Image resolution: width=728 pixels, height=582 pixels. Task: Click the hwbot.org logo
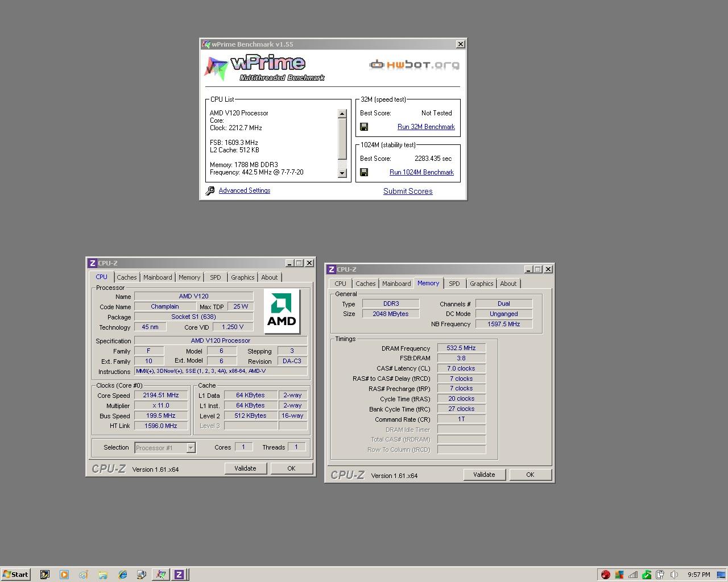pos(414,65)
